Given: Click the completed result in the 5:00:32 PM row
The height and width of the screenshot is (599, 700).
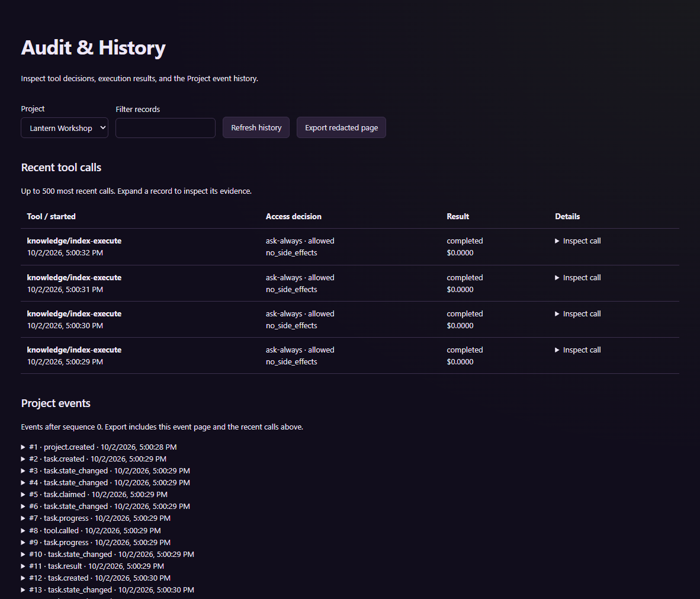Looking at the screenshot, I should [x=465, y=241].
